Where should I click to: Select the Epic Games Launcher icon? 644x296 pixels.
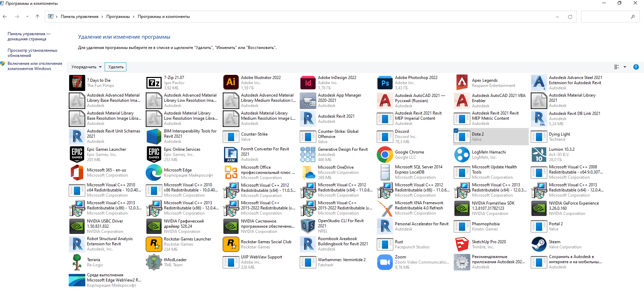pyautogui.click(x=77, y=154)
